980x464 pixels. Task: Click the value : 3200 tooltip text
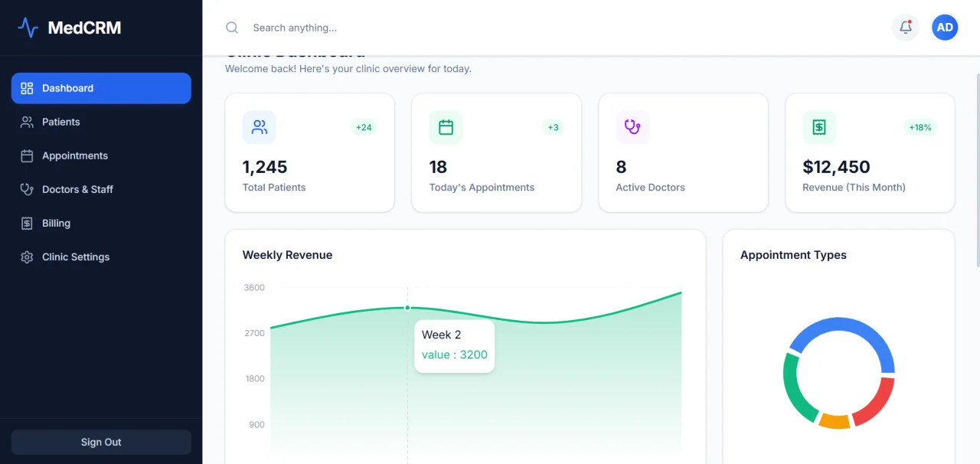(x=455, y=355)
